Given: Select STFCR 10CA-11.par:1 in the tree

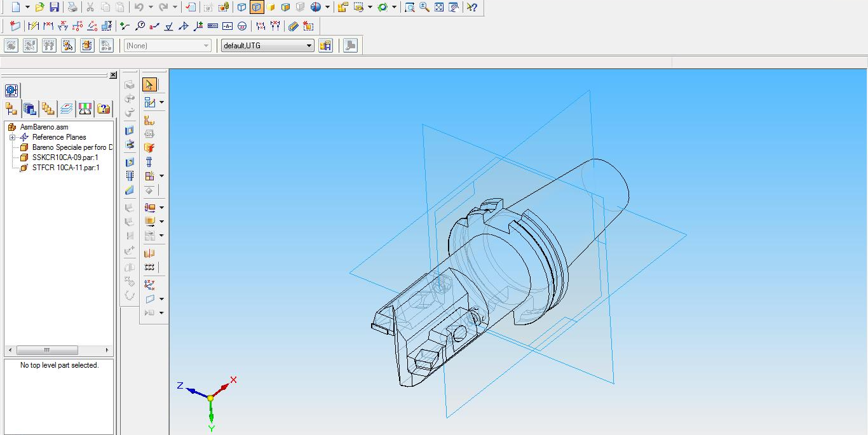Looking at the screenshot, I should (x=65, y=168).
